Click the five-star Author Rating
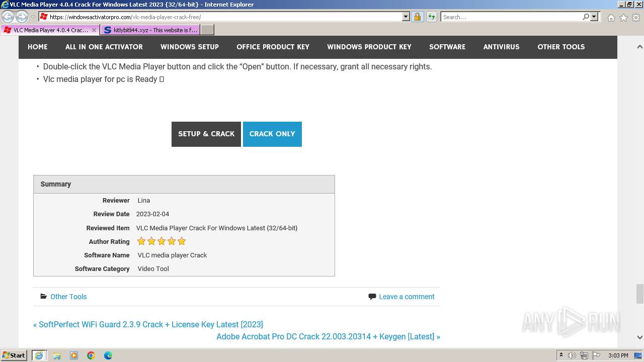644x362 pixels. [x=162, y=241]
